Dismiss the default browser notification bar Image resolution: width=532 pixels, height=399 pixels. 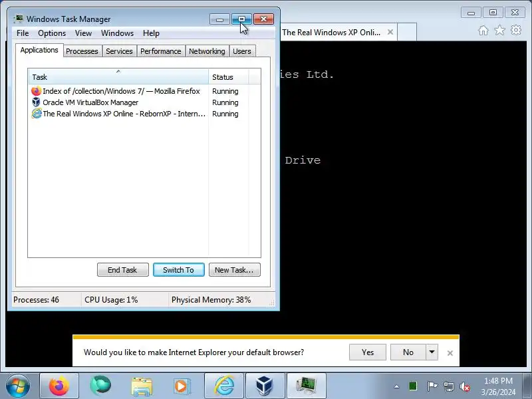450,353
